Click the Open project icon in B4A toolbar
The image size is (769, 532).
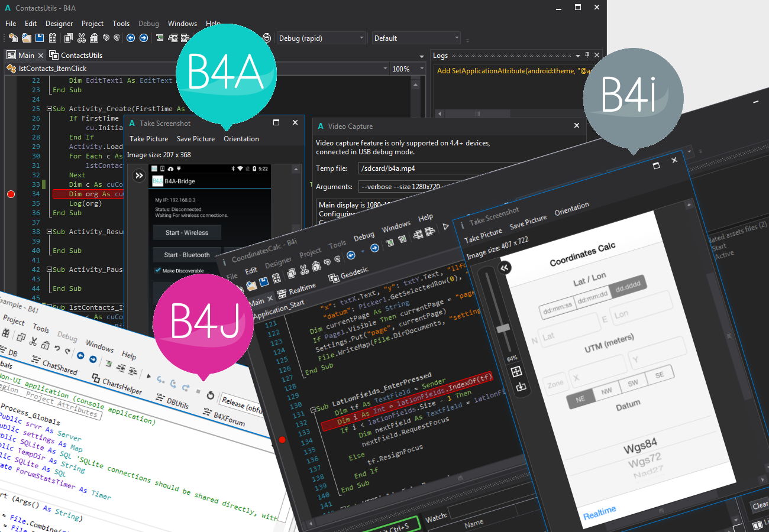click(x=27, y=38)
